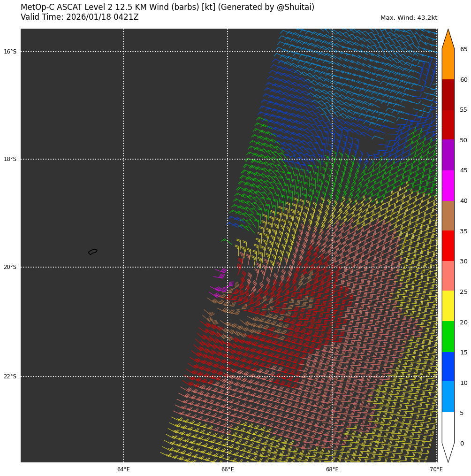Click the small island outline on the map
The image size is (471, 476).
[x=93, y=252]
